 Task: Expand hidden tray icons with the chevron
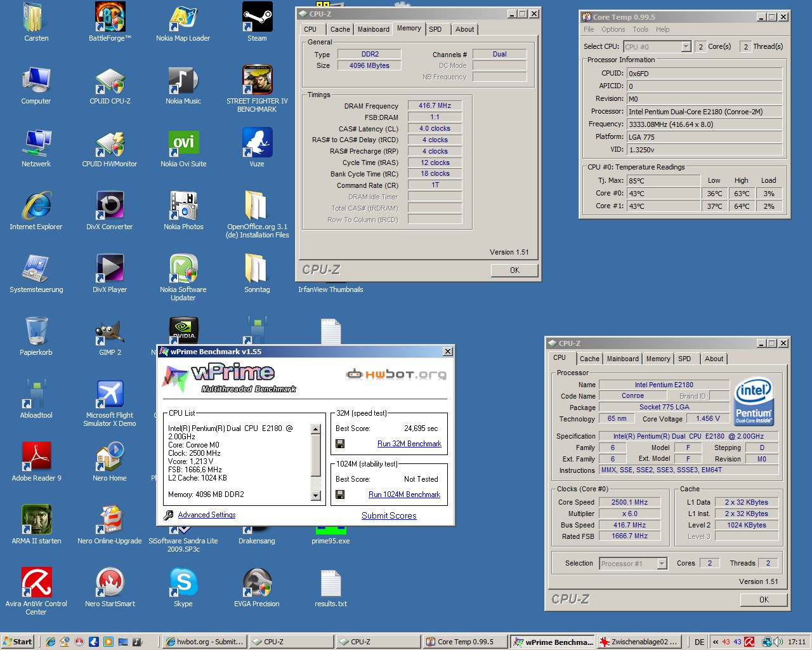[716, 642]
